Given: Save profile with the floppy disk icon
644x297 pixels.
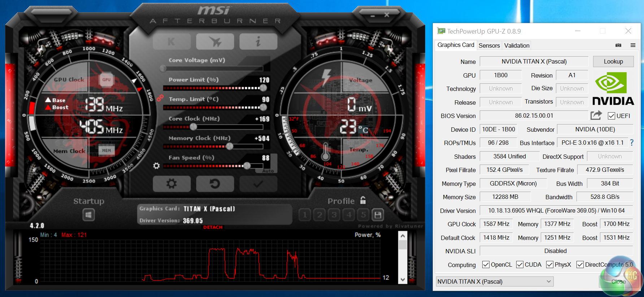Looking at the screenshot, I should click(378, 215).
